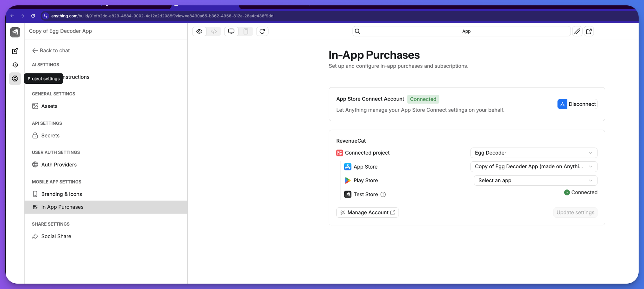Click the pencil edit icon
644x289 pixels.
(577, 31)
